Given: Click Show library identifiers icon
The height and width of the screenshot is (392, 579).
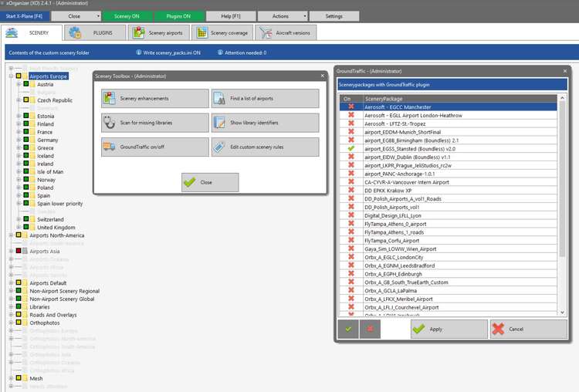Looking at the screenshot, I should click(x=219, y=123).
